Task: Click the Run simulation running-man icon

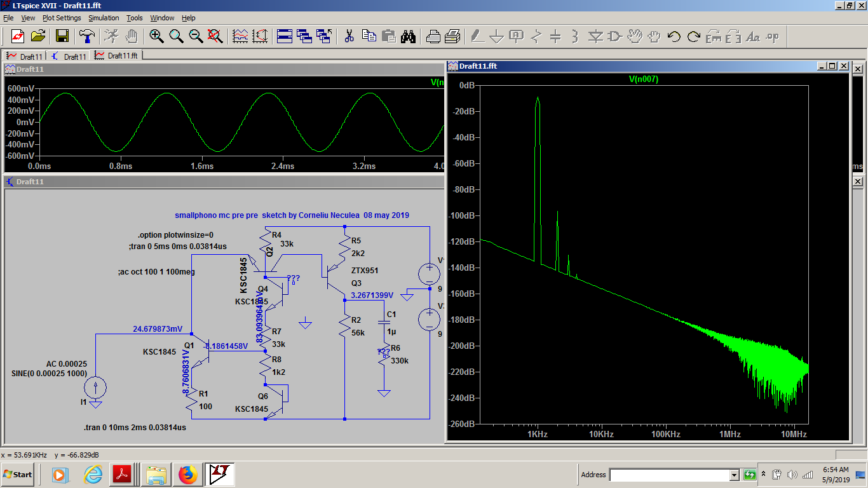Action: tap(111, 36)
